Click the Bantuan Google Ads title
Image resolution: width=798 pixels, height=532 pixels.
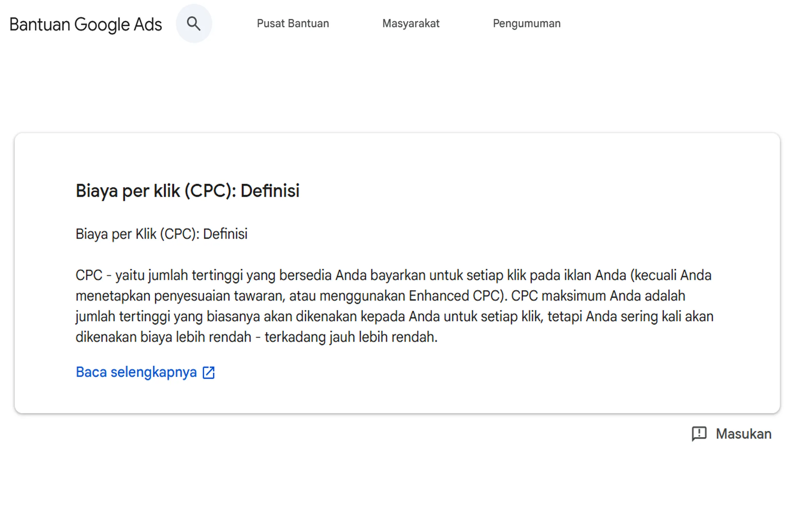[x=85, y=24]
